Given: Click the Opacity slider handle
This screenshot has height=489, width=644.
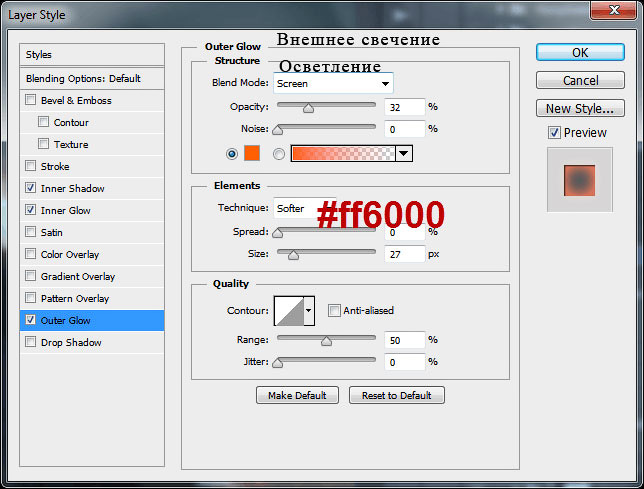Looking at the screenshot, I should [x=308, y=108].
